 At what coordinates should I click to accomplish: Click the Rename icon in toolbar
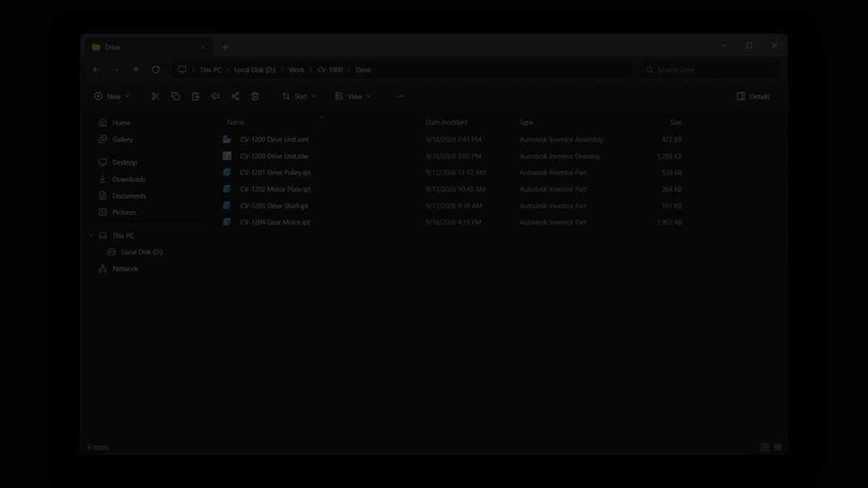(x=215, y=96)
